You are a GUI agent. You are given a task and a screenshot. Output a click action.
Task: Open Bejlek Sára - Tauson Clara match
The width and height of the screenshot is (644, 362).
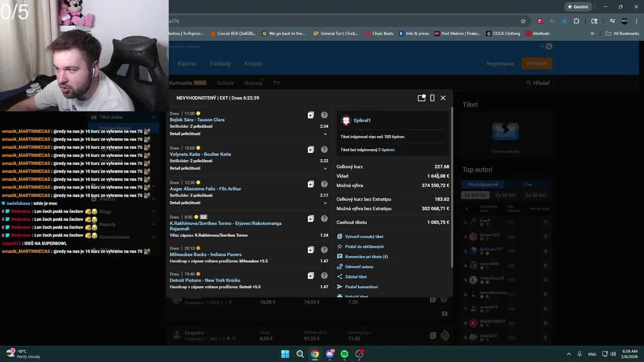click(x=197, y=120)
